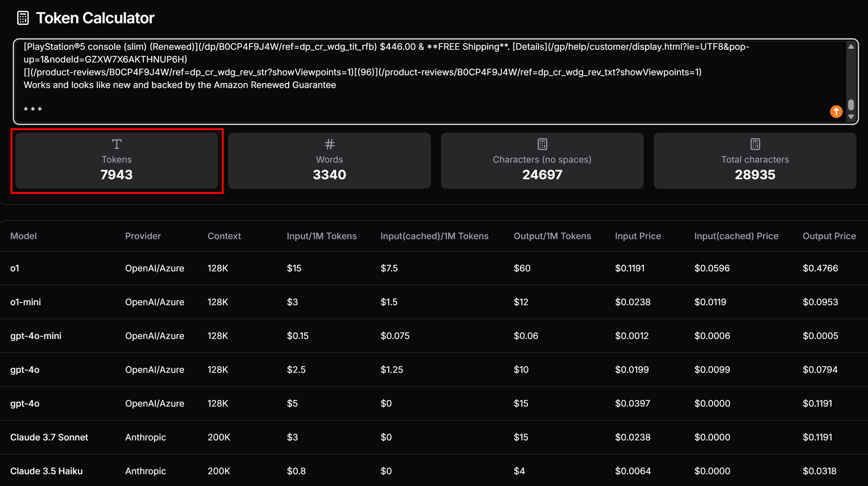
Task: Click the Provider column header
Action: (143, 236)
